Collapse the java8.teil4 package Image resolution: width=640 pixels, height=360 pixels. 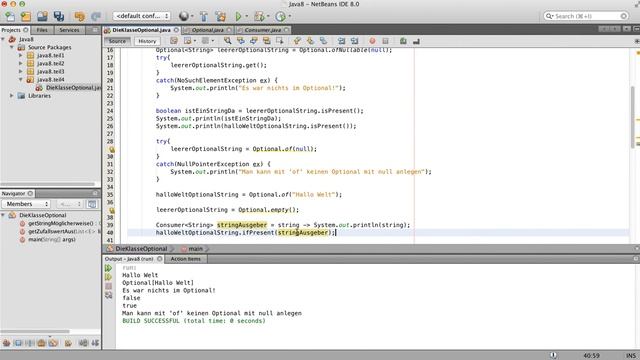click(x=20, y=80)
